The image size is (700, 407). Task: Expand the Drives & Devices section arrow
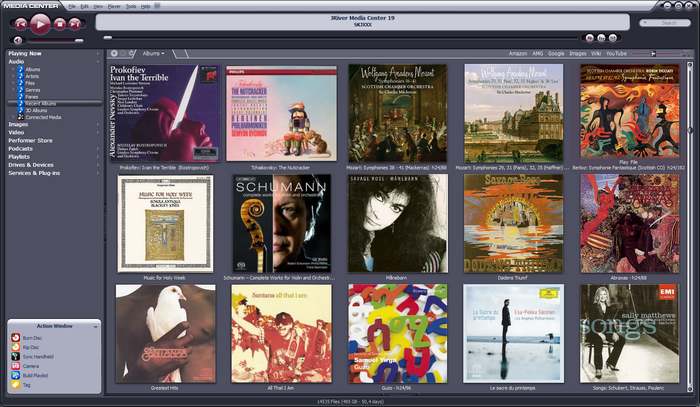98,165
